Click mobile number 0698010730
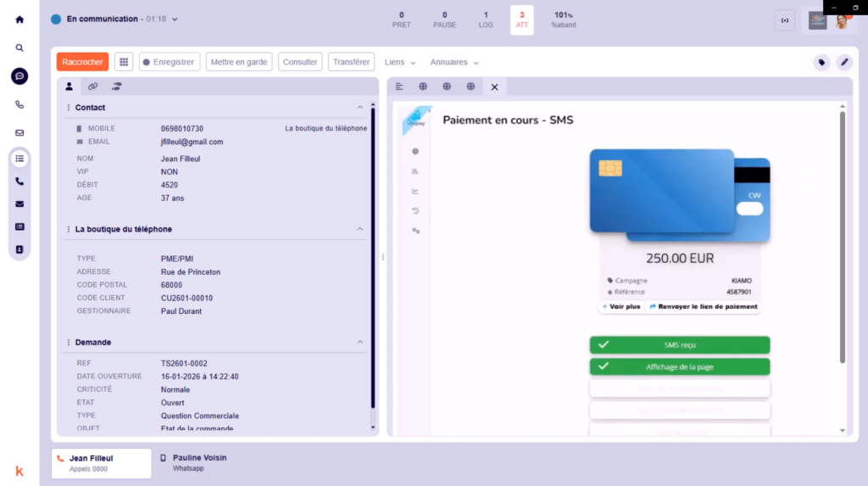 182,129
